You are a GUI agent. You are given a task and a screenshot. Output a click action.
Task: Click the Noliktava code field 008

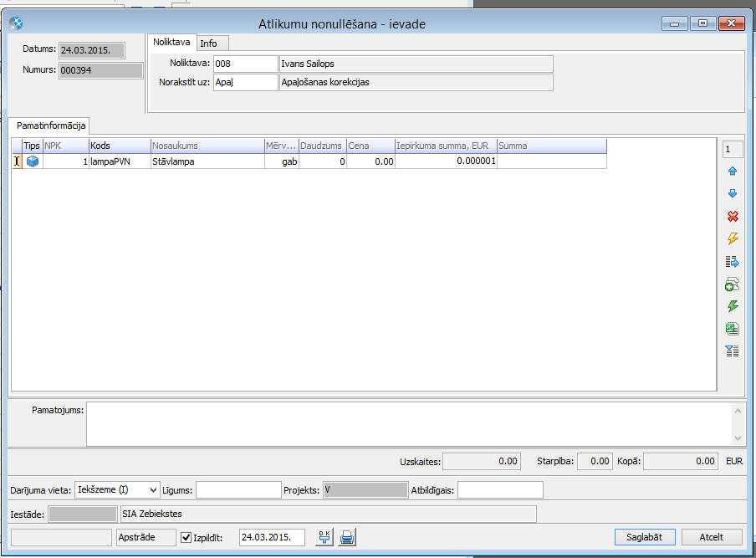(x=245, y=64)
